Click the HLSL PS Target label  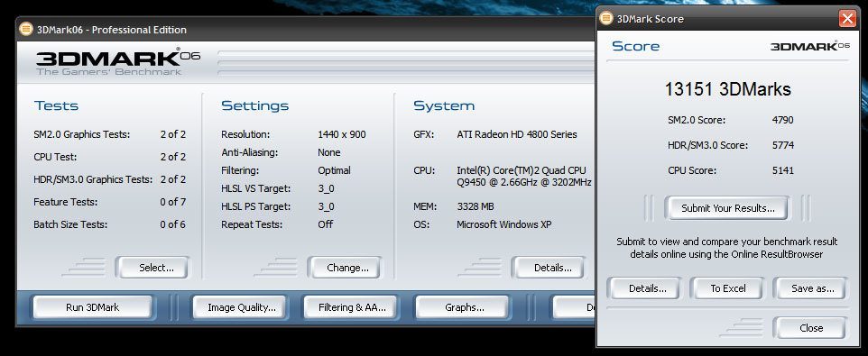coord(256,206)
